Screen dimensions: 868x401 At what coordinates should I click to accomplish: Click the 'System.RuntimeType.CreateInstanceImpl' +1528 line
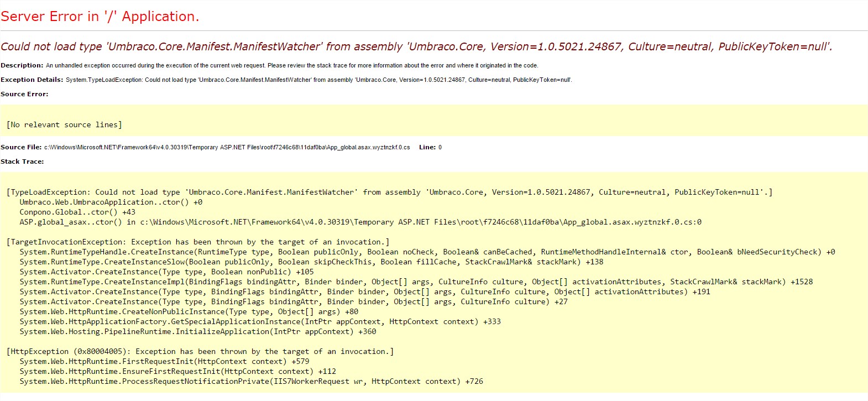point(416,282)
